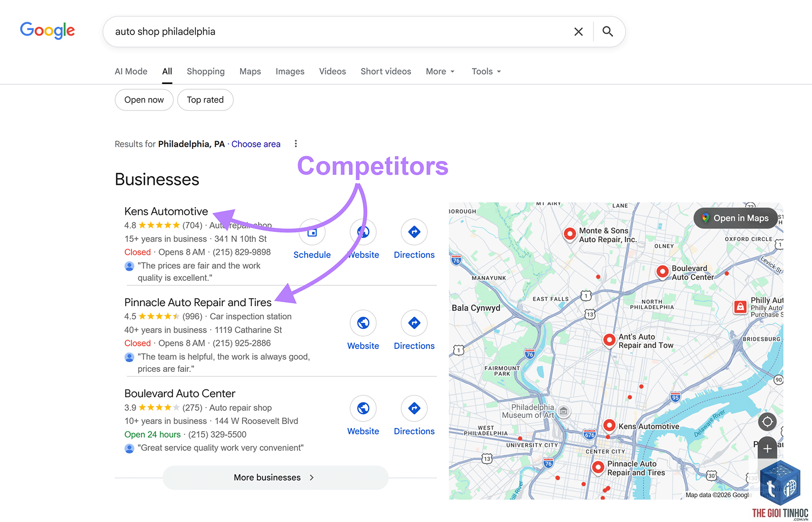Click the Directions text link for Kens Automotive

[x=414, y=255]
